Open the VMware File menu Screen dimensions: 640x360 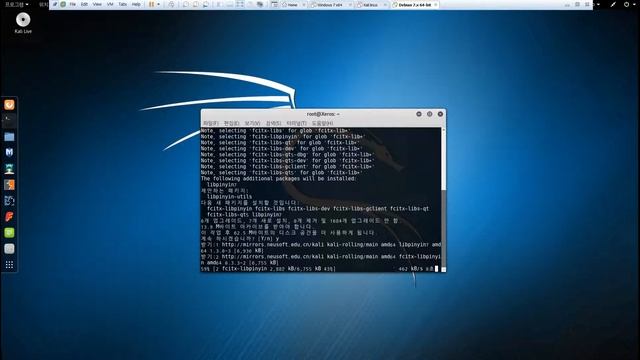[73, 4]
